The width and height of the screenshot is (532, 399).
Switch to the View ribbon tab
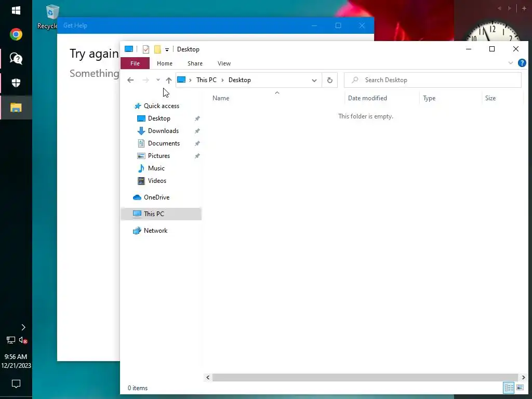(224, 63)
